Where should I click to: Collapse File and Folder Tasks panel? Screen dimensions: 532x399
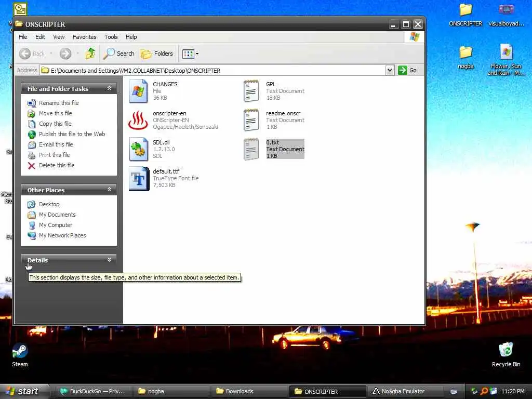(x=109, y=88)
